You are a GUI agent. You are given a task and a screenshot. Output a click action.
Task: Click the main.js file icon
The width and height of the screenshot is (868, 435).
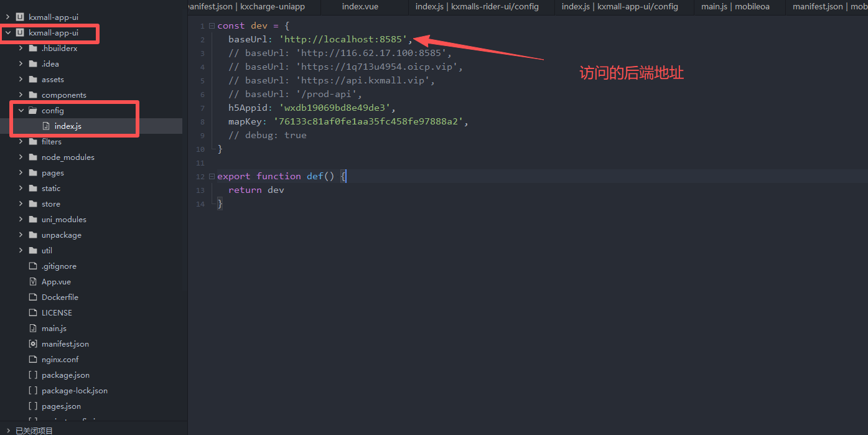pos(33,329)
